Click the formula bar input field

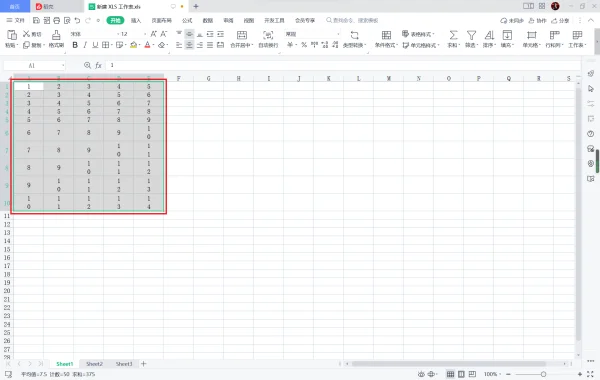click(x=342, y=65)
